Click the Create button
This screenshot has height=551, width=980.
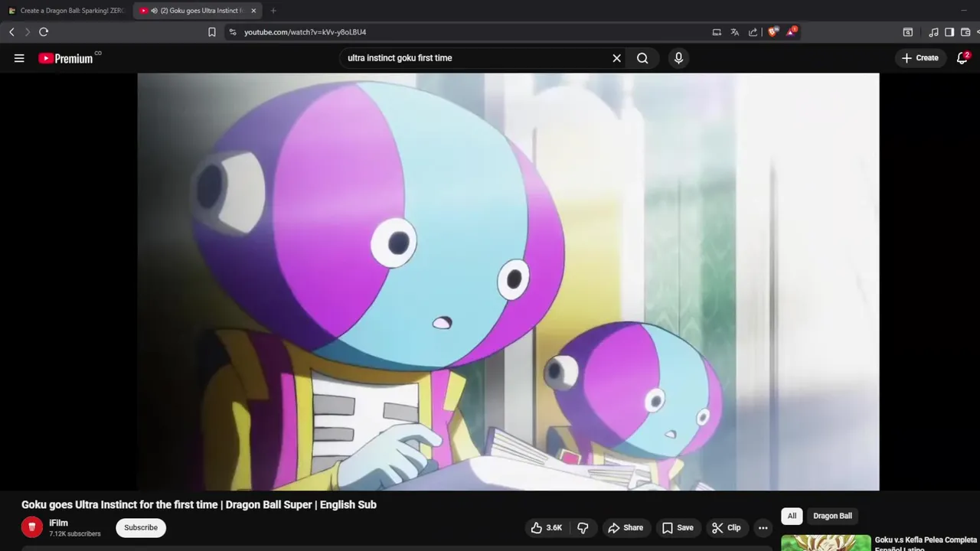(920, 58)
